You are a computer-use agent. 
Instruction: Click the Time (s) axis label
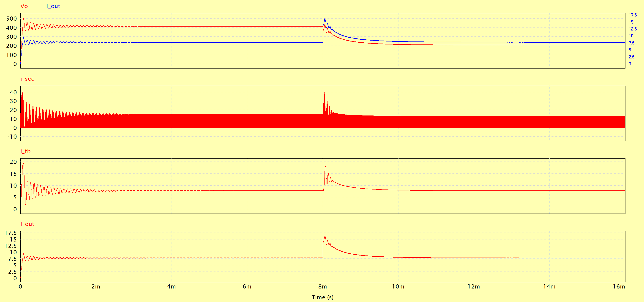322,297
